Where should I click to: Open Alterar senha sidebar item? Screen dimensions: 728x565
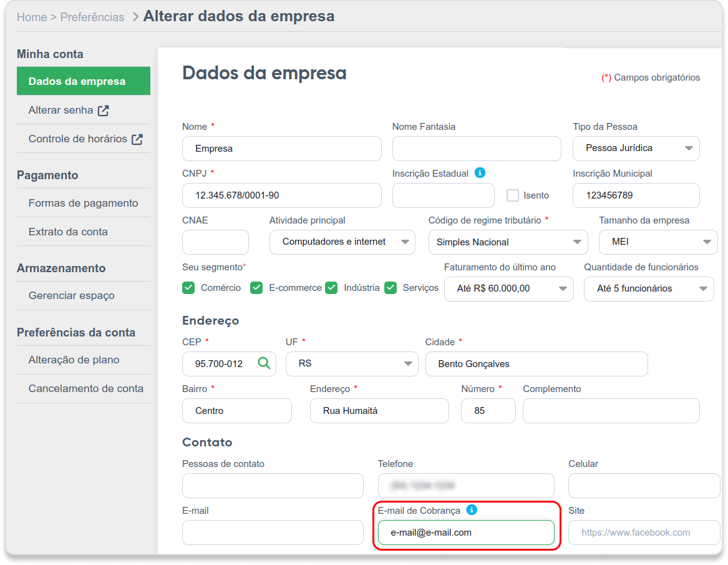(x=84, y=110)
